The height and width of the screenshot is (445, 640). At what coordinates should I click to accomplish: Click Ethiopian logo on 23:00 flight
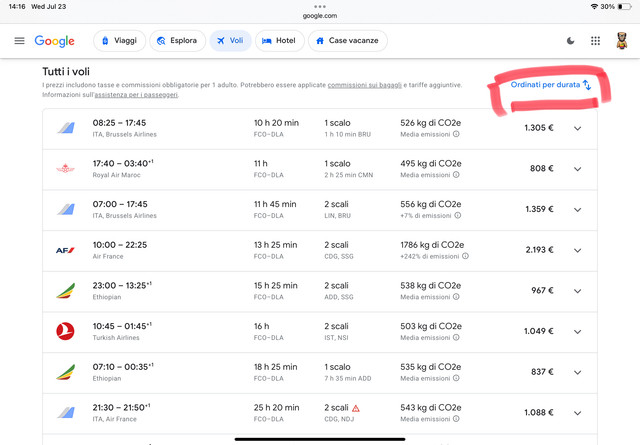65,291
